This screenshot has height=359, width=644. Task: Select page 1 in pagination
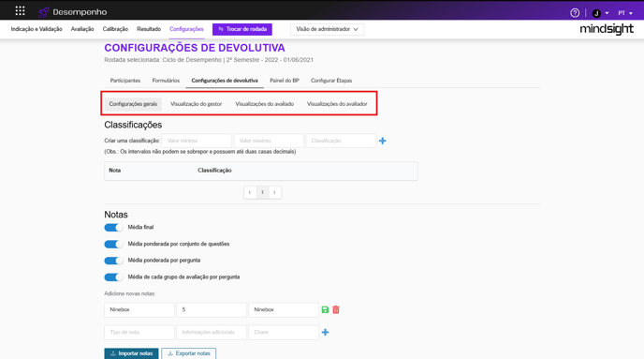[262, 192]
